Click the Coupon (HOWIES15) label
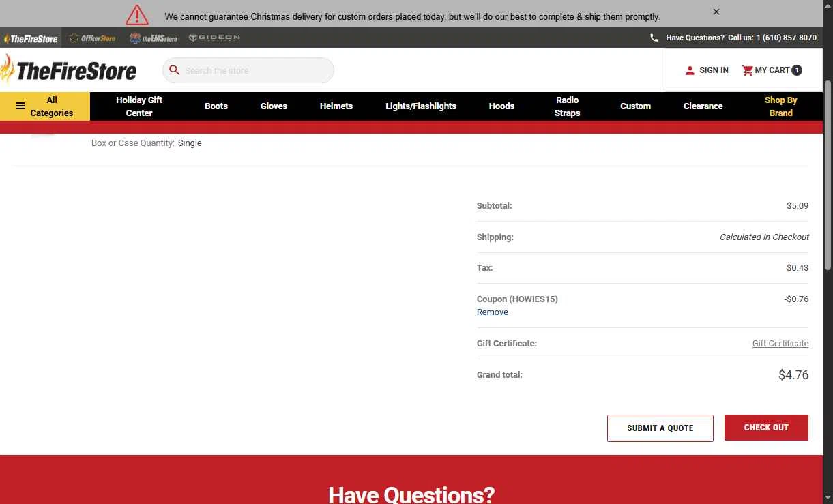The width and height of the screenshot is (833, 504). [517, 299]
